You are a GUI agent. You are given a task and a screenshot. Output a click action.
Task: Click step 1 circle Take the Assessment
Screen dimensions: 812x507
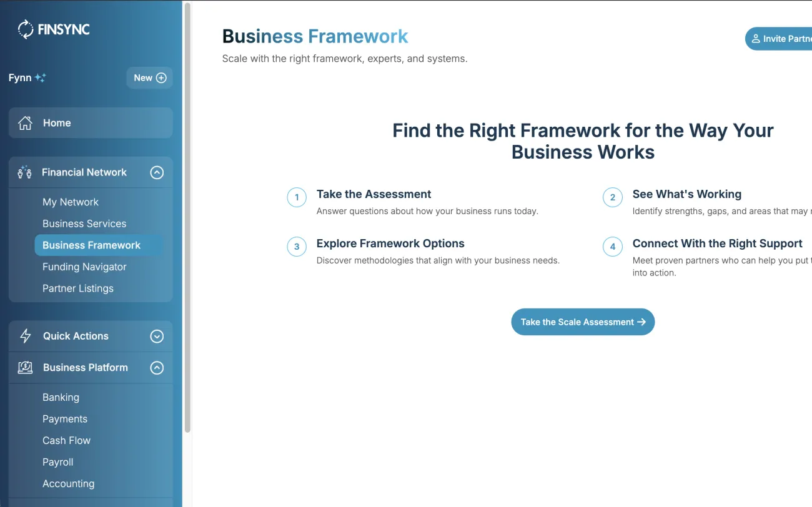click(x=297, y=197)
